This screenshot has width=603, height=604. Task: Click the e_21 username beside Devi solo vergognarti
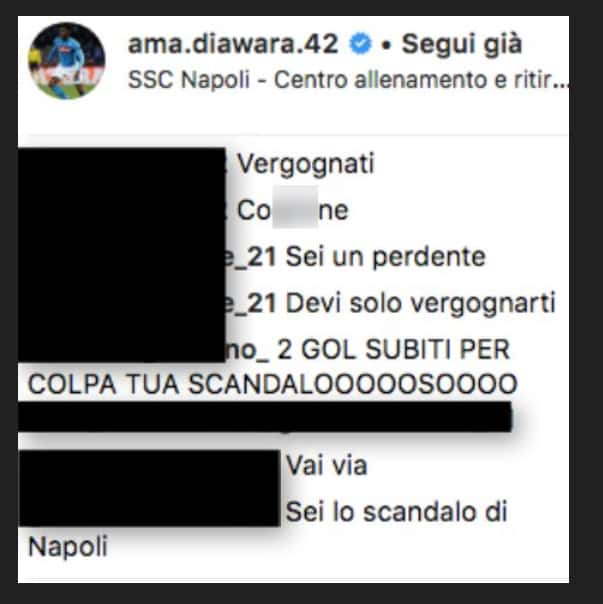pyautogui.click(x=251, y=303)
